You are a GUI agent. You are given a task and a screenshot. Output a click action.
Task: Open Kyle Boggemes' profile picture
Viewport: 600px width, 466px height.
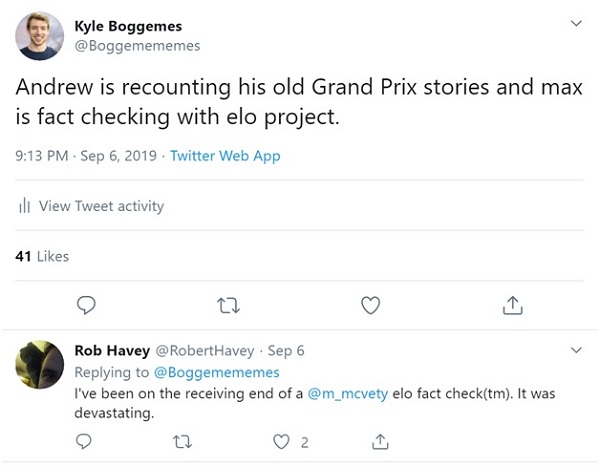[40, 35]
